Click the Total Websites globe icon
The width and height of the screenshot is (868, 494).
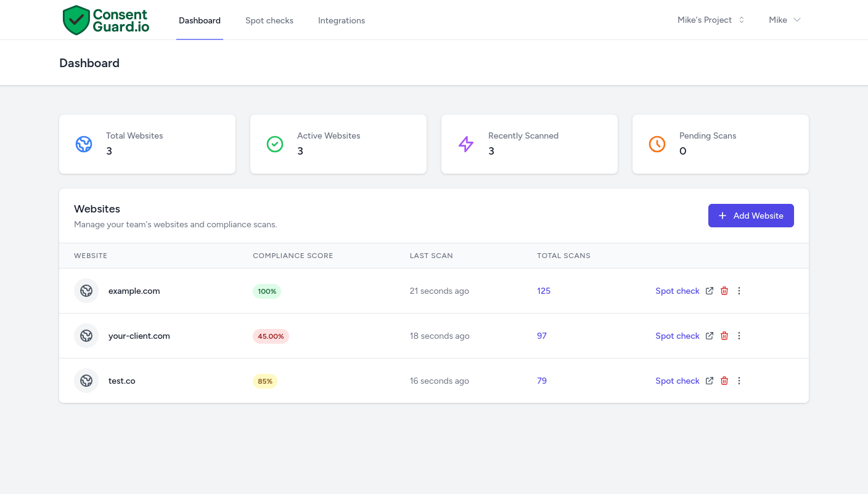coord(84,144)
